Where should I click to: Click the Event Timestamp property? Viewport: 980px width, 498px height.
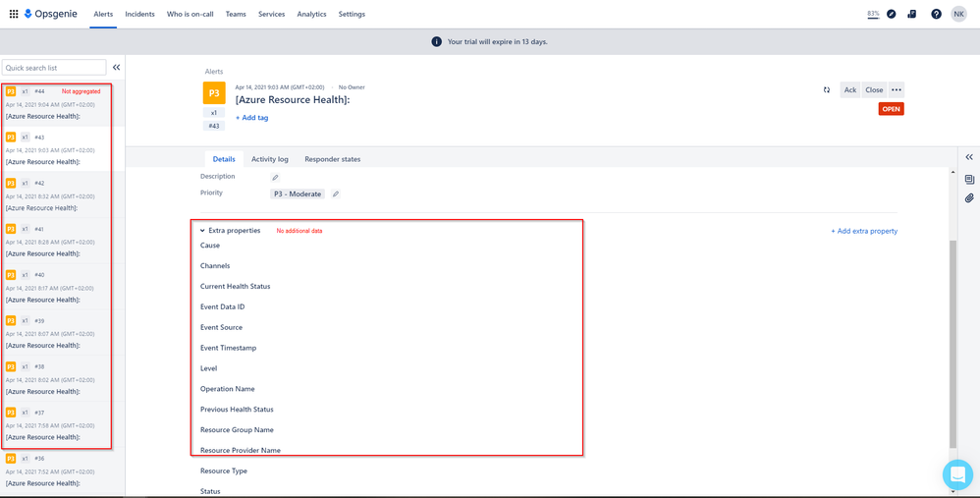click(x=228, y=348)
